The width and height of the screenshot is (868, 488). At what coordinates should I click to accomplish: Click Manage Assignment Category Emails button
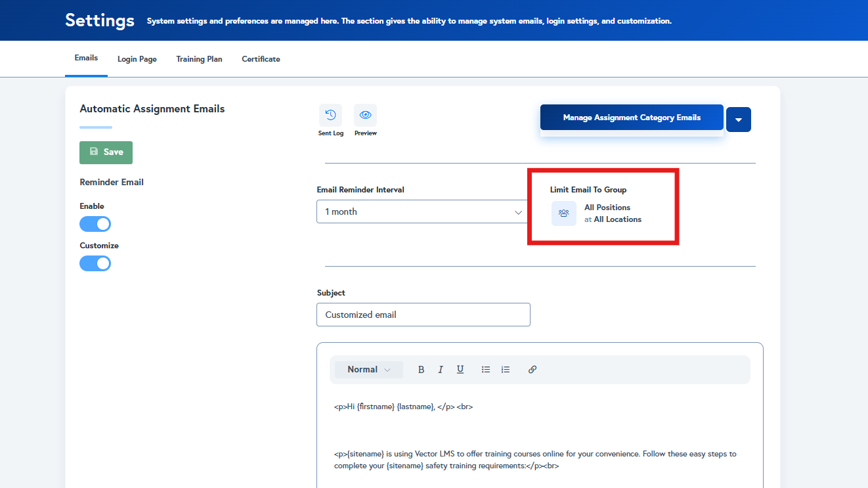coord(632,118)
